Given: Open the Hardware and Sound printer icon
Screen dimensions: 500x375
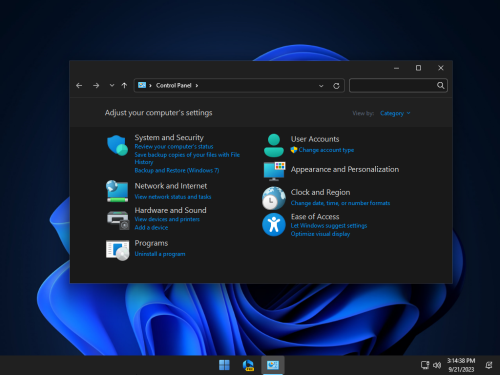Looking at the screenshot, I should point(118,220).
